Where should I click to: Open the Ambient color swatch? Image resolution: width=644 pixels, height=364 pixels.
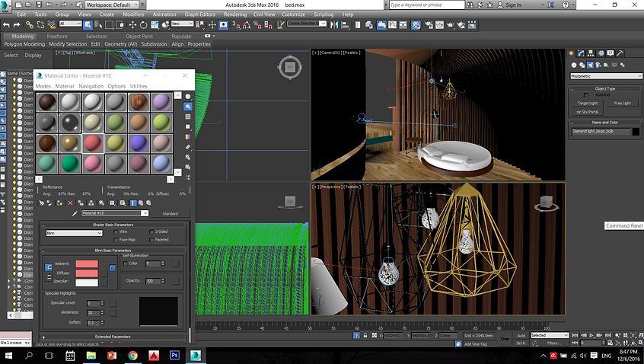coord(87,263)
